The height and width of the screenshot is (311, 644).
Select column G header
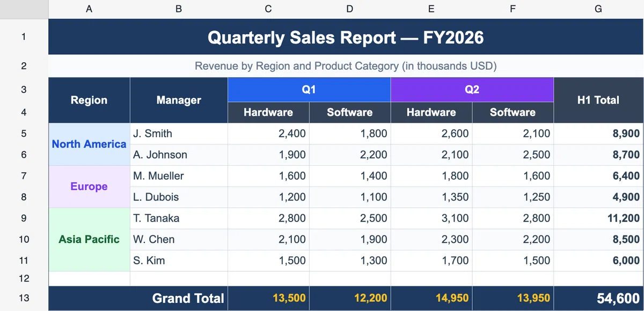pyautogui.click(x=598, y=9)
